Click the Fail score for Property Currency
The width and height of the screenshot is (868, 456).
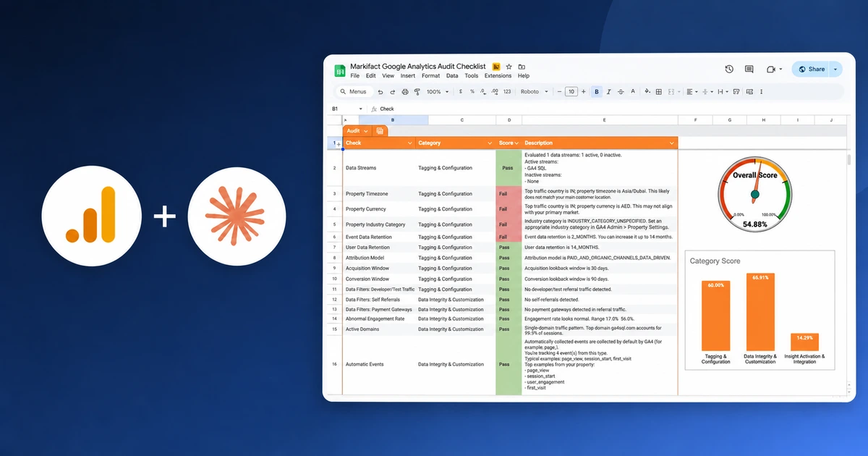pos(509,209)
